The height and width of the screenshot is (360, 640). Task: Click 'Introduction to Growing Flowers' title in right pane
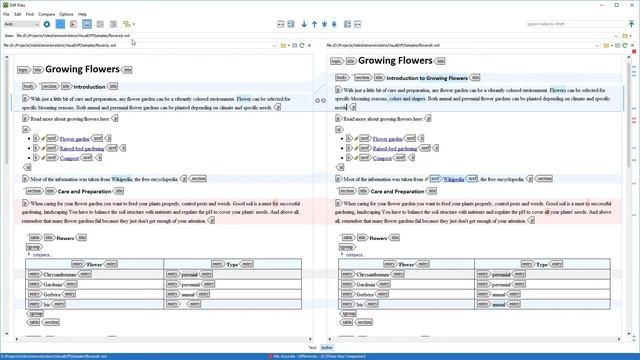(427, 78)
